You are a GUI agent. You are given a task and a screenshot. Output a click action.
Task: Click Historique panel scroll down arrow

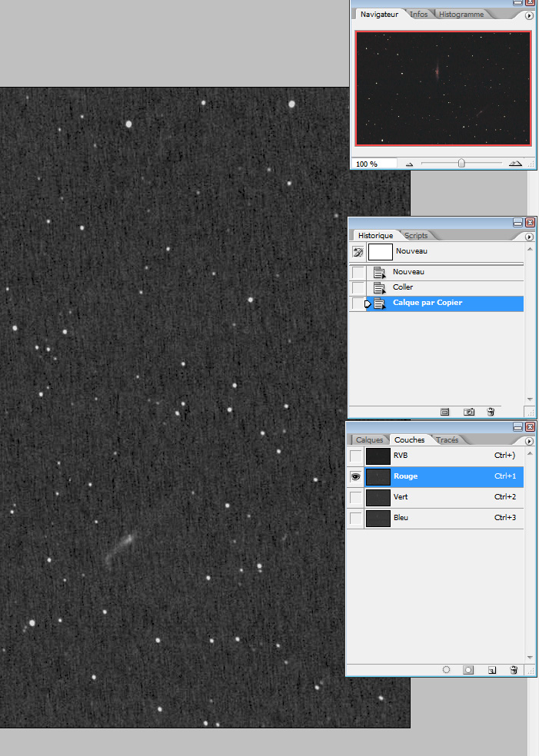(x=530, y=400)
